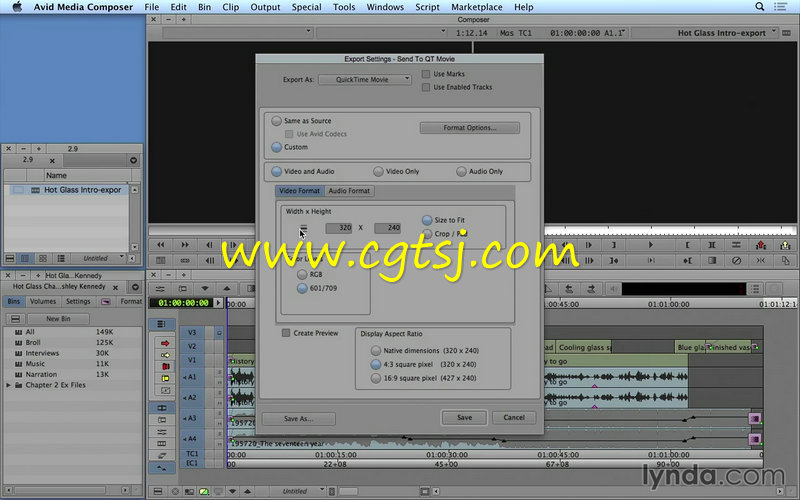Click the timeline scale slider at bottom
Viewport: 800px width, 500px height.
click(348, 491)
